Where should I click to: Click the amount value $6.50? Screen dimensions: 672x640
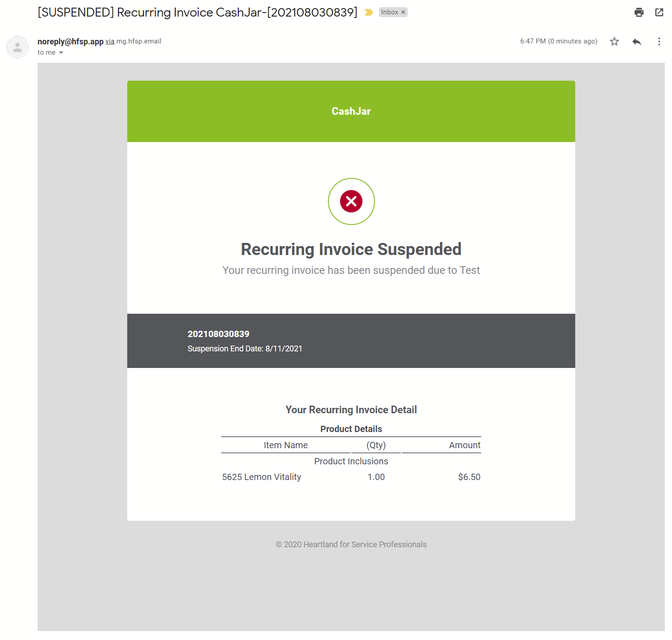(469, 477)
